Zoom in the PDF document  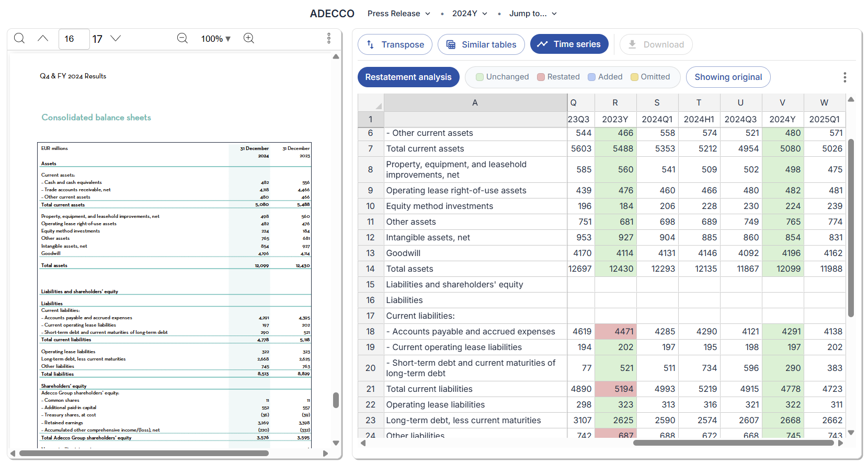[249, 38]
